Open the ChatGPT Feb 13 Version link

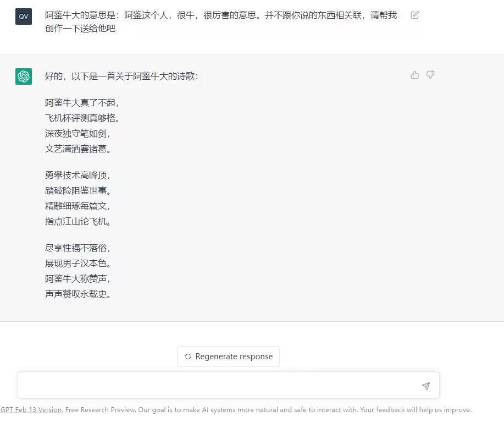coord(31,409)
